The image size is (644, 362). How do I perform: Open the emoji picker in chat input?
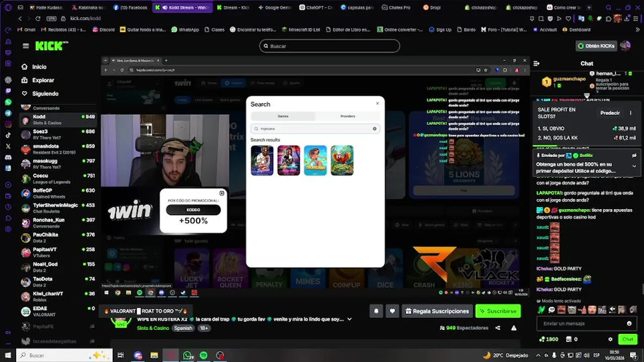(629, 323)
